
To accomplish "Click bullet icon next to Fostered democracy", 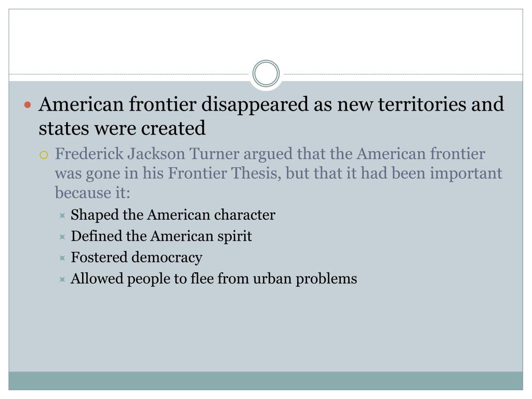I will (62, 258).
